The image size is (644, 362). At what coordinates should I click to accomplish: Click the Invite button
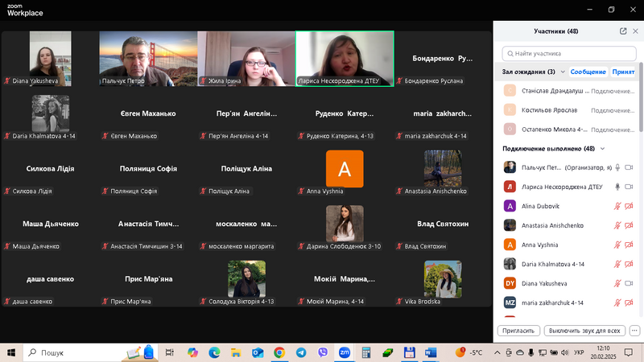518,331
